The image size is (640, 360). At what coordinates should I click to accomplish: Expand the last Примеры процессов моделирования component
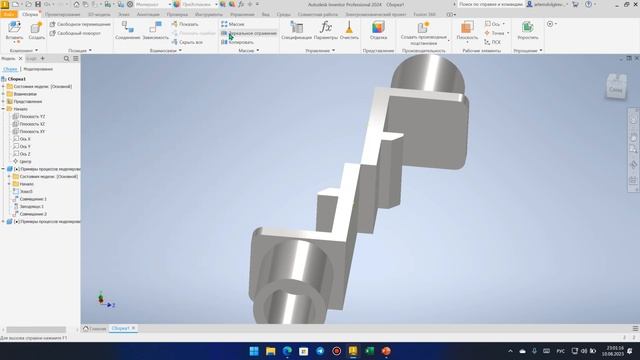[3, 222]
